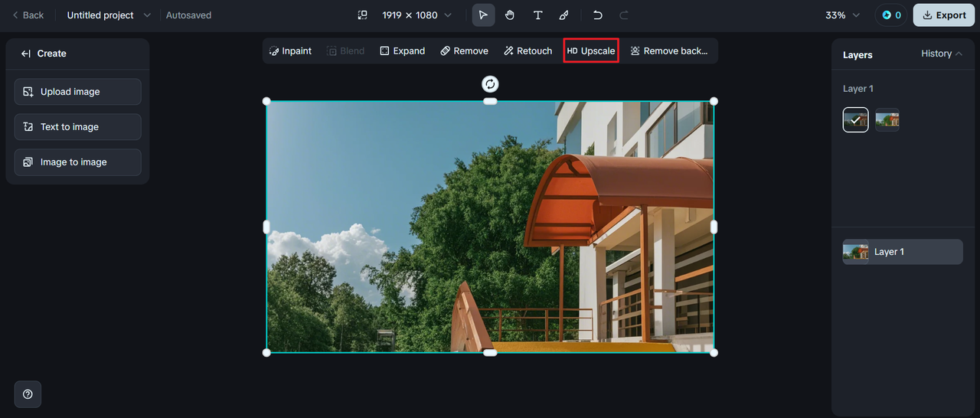The height and width of the screenshot is (418, 980).
Task: Select the pointer selection tool
Action: tap(483, 15)
